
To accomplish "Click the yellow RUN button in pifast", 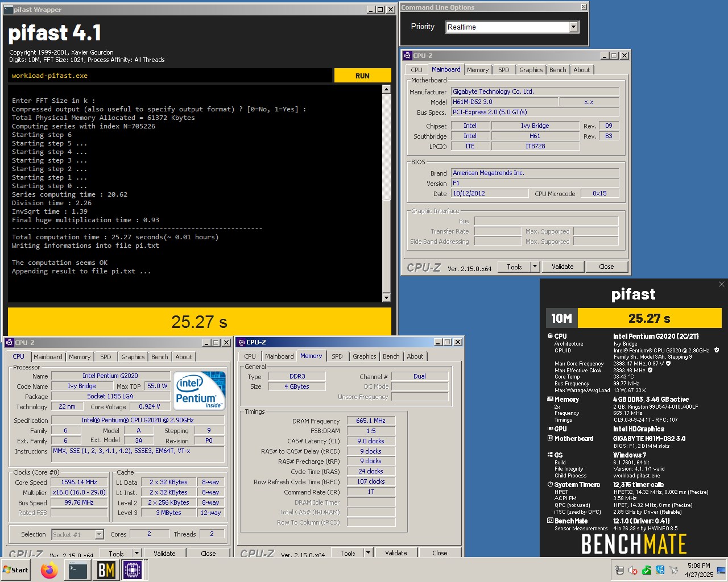I will 362,76.
